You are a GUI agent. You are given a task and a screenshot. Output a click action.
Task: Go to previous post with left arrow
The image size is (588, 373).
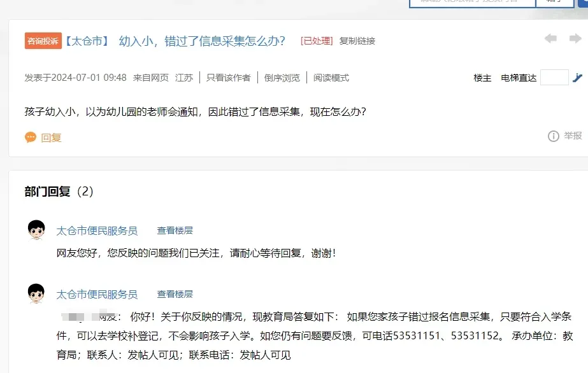[x=550, y=38]
